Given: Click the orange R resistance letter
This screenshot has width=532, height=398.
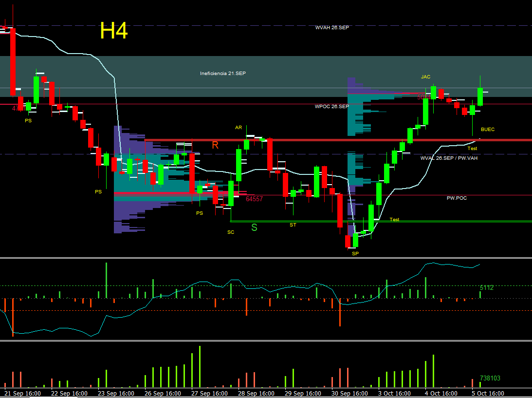Looking at the screenshot, I should (x=215, y=145).
